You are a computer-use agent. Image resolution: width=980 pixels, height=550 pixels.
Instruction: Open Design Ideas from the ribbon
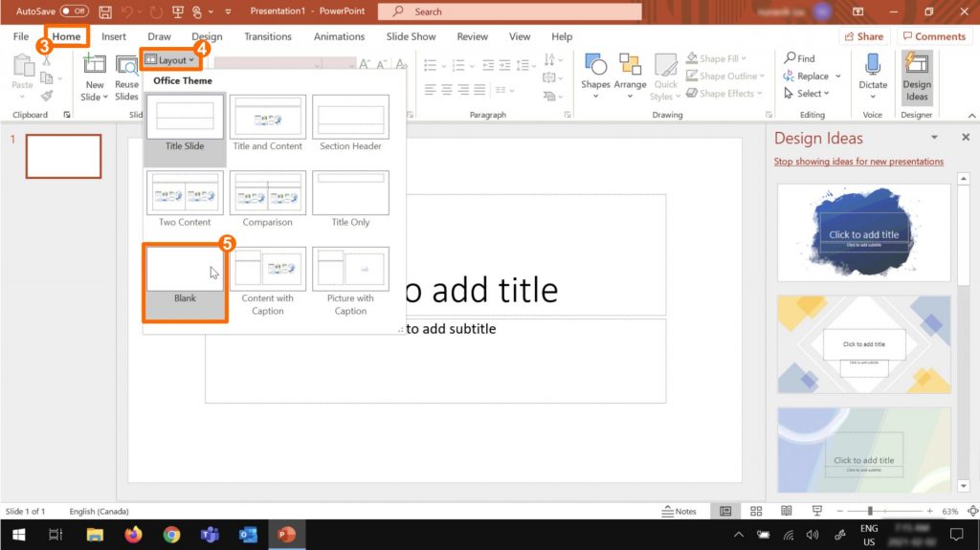pos(917,77)
